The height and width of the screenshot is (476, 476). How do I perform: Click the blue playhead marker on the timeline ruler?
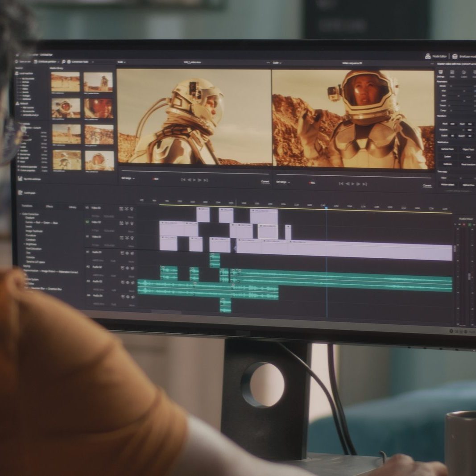click(327, 208)
